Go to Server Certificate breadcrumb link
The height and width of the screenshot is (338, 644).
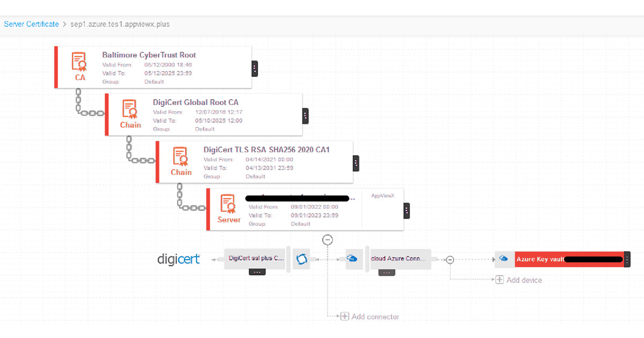(31, 24)
